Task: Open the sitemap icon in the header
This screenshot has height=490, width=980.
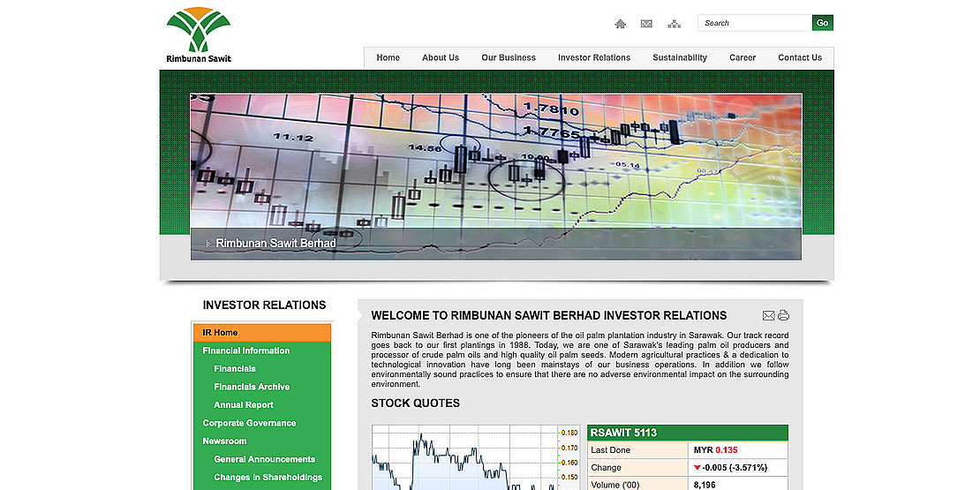Action: point(674,24)
